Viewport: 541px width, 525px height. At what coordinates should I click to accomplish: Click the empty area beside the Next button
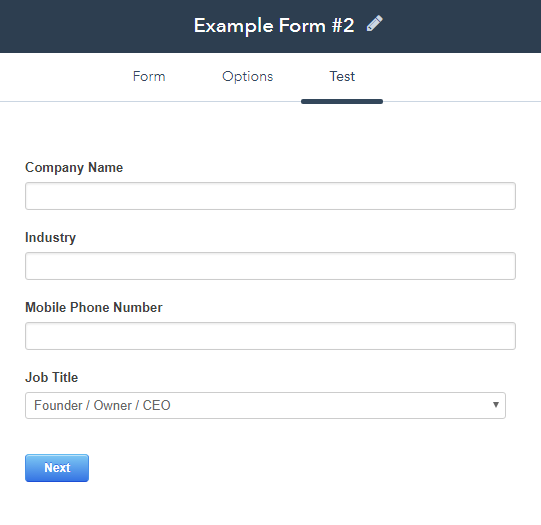coord(276,468)
